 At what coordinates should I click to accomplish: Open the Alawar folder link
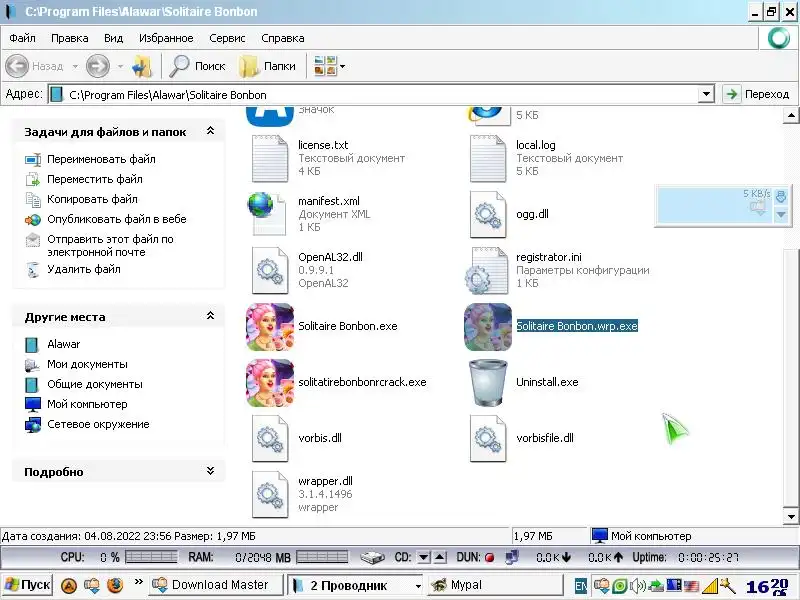(63, 344)
